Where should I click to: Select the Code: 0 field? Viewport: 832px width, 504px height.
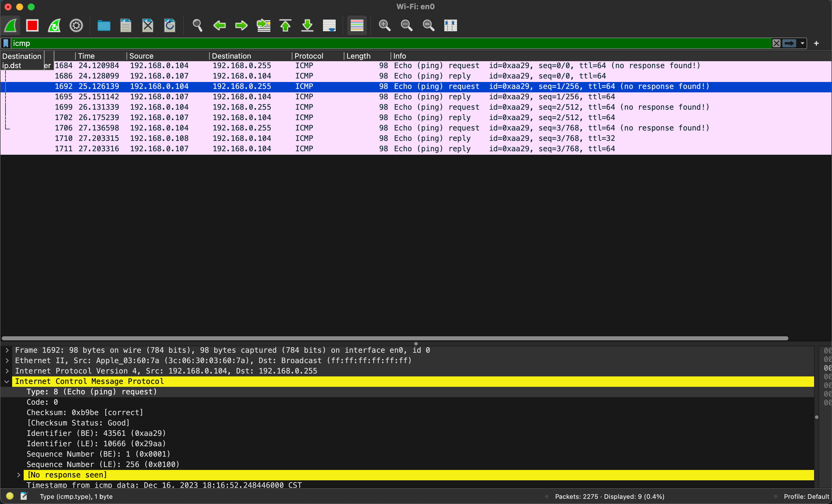[x=407, y=402]
